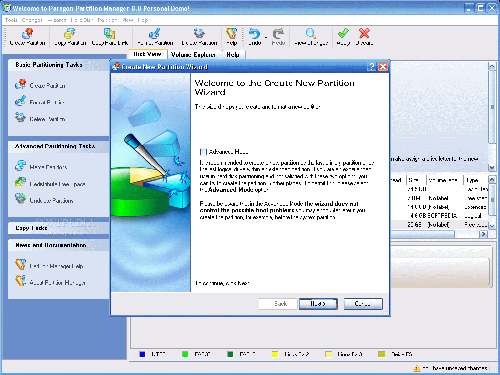Image resolution: width=500 pixels, height=375 pixels.
Task: Click the Delete Partition icon under Basic Partitioning Tasks
Action: tap(20, 118)
